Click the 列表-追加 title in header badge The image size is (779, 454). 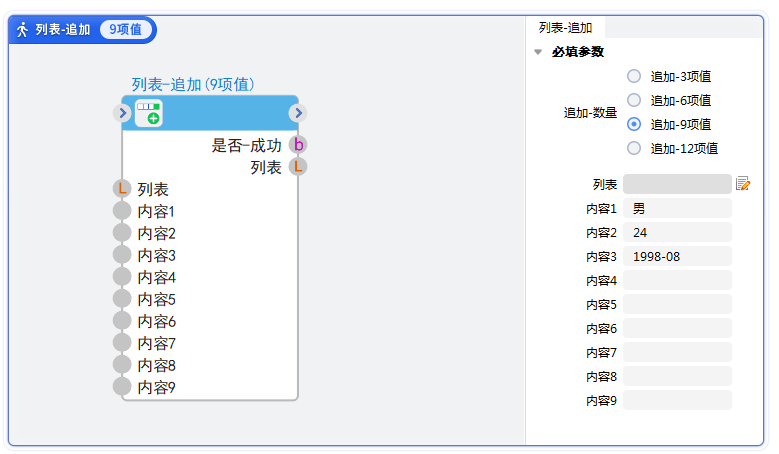pyautogui.click(x=63, y=30)
